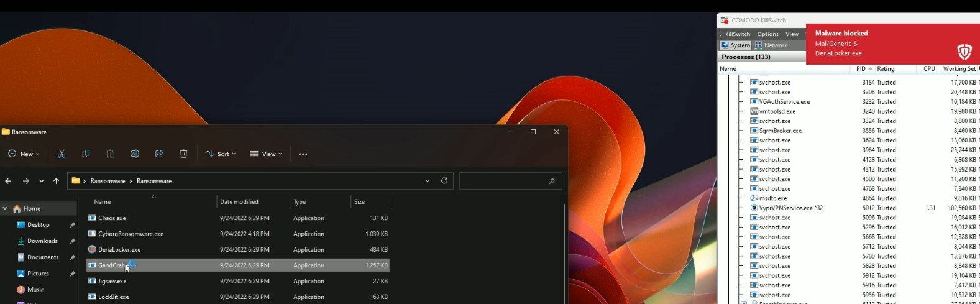Select the VGAuthService.exe process row
Image resolution: width=980 pixels, height=304 pixels.
(849, 101)
